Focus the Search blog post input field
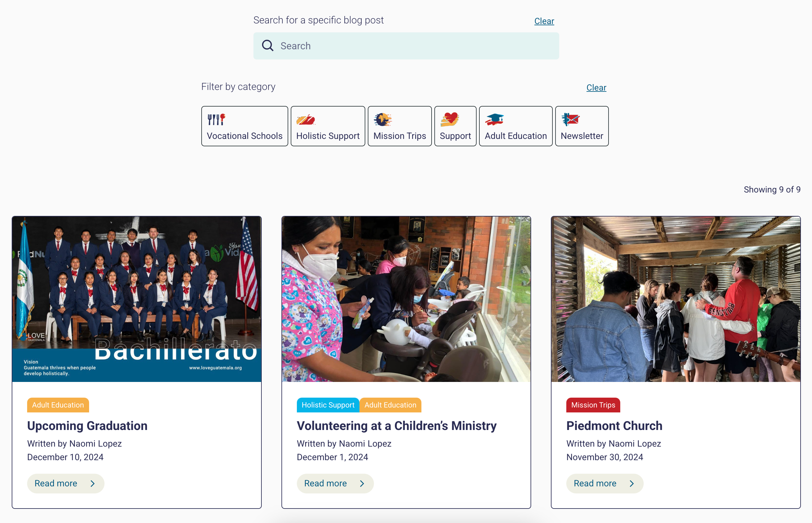This screenshot has height=523, width=812. point(406,46)
